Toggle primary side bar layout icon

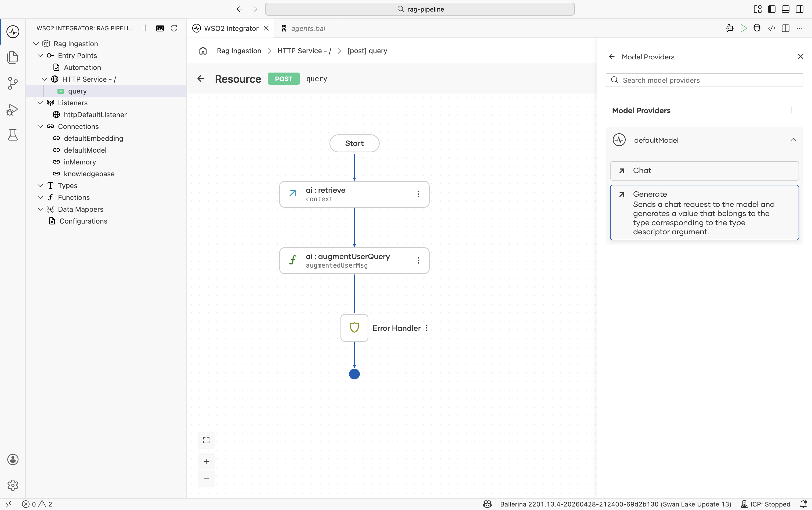[x=771, y=9]
